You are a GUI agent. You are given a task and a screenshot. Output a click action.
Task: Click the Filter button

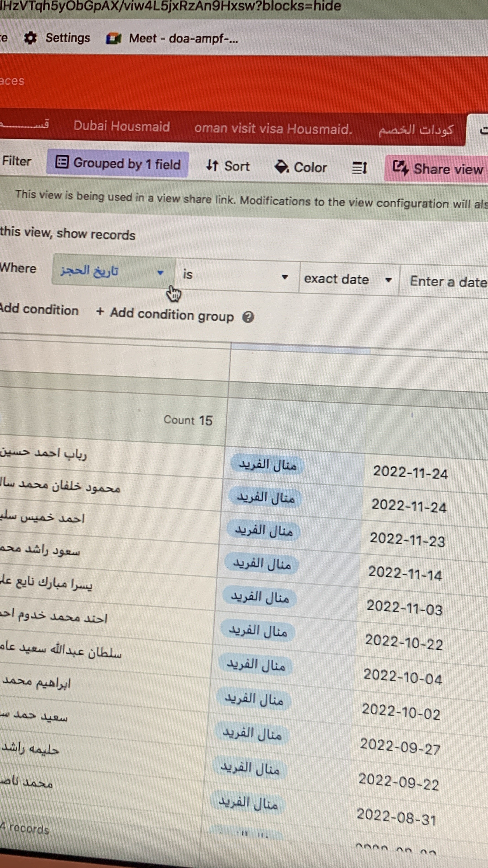click(x=16, y=161)
